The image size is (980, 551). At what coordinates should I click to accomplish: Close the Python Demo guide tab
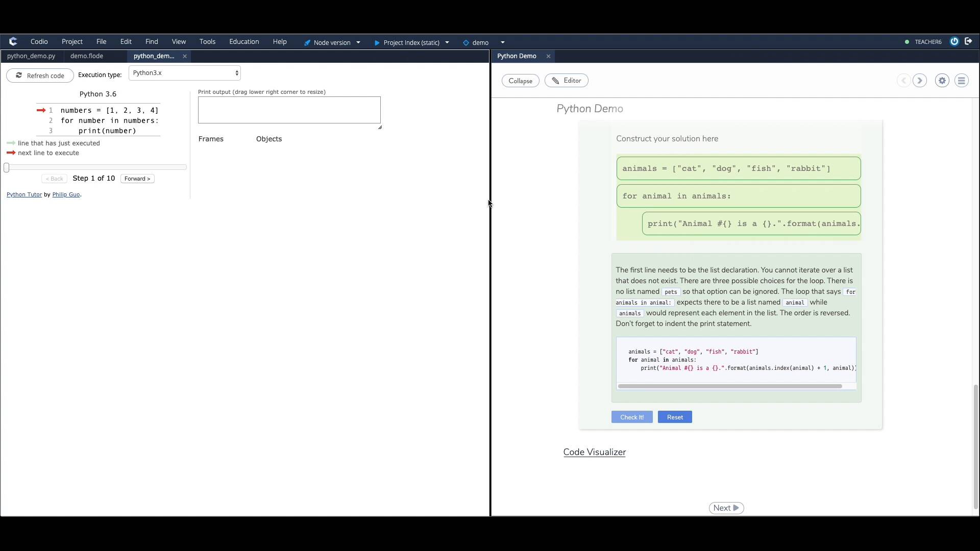point(549,56)
